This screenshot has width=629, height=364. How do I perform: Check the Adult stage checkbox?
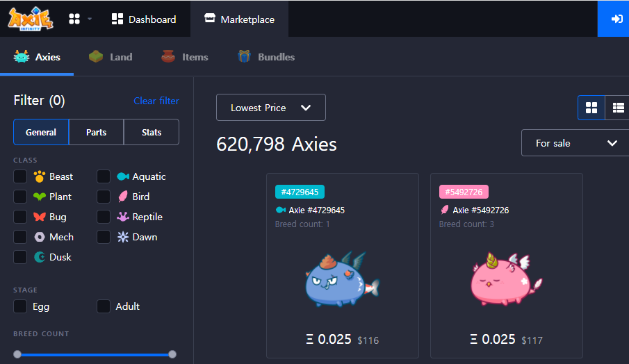point(104,306)
